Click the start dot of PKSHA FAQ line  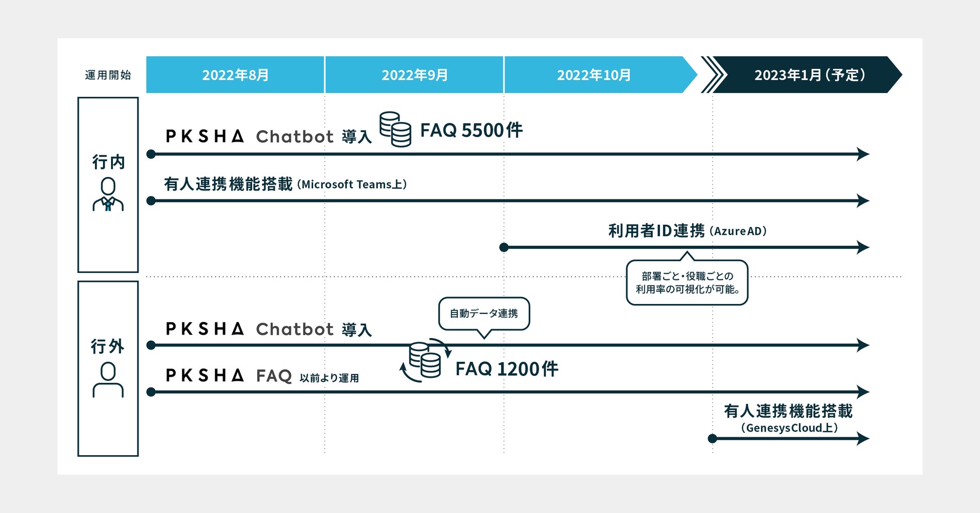pos(151,392)
